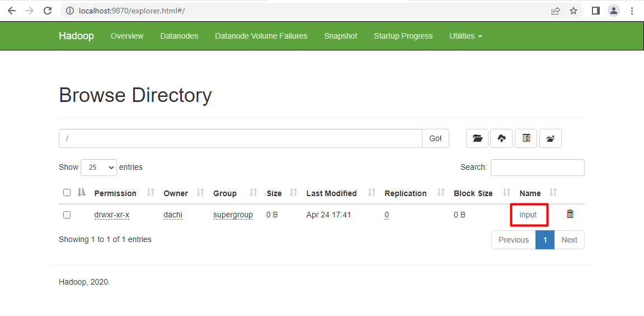
Task: Sort entries by Last Modified column
Action: (331, 193)
